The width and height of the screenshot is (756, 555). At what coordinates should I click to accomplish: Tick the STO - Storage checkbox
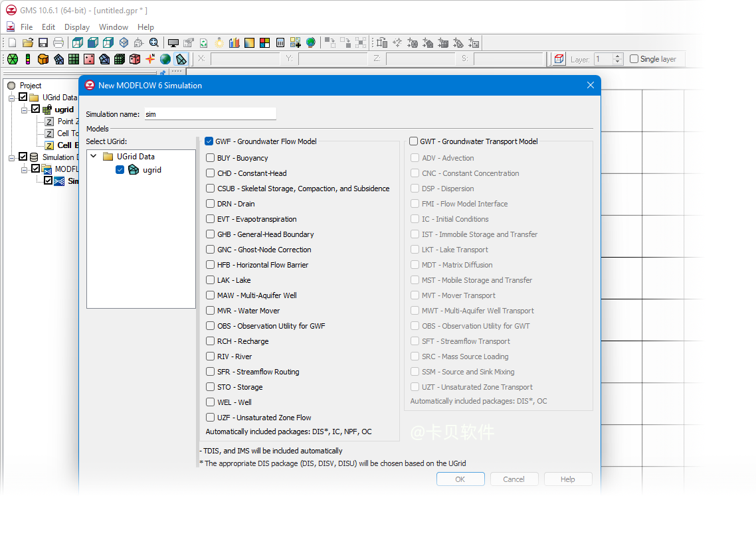(210, 387)
